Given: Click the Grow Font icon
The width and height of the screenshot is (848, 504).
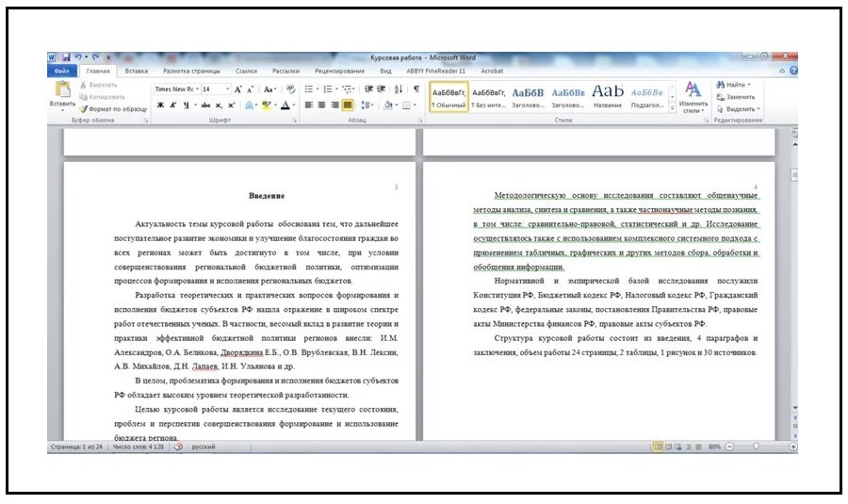Looking at the screenshot, I should pyautogui.click(x=238, y=89).
